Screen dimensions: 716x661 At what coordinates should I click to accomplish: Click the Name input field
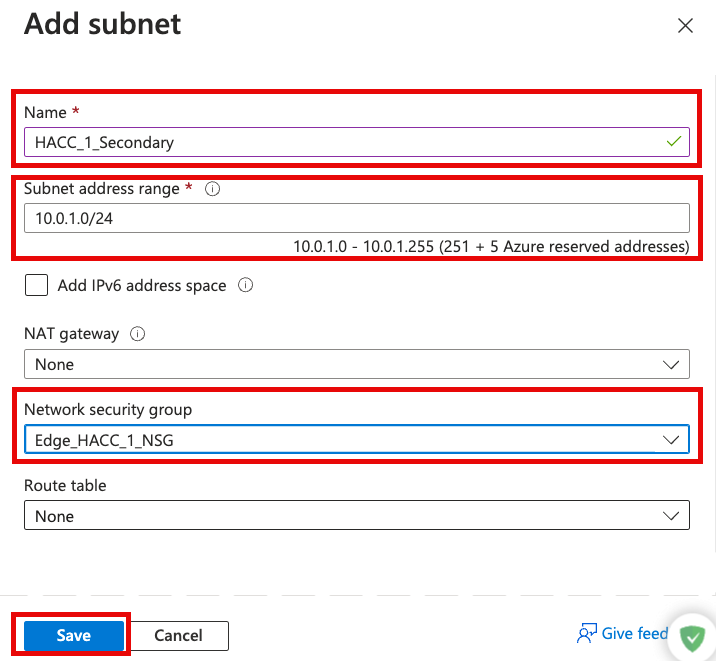357,142
